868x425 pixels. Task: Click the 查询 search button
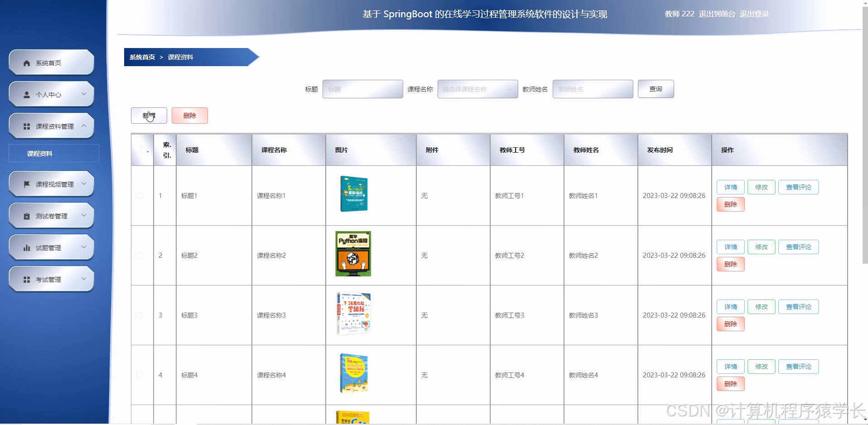click(656, 89)
